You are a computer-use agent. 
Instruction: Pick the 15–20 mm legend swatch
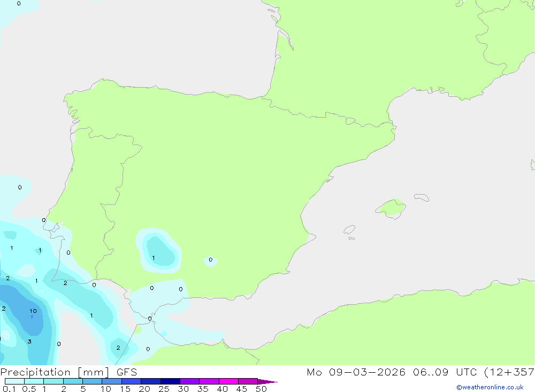coord(132,381)
